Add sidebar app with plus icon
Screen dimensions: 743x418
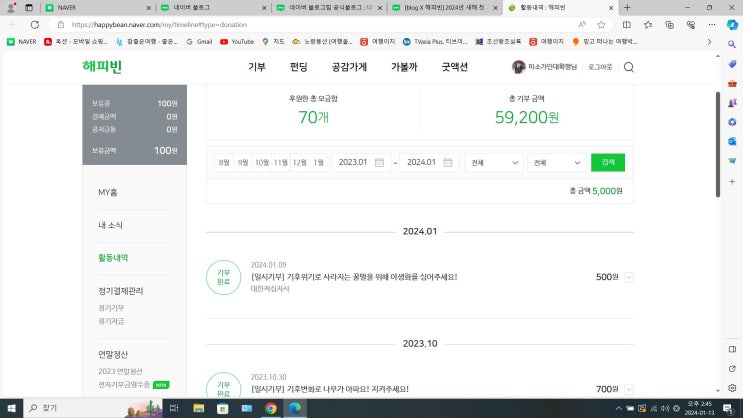(x=732, y=182)
